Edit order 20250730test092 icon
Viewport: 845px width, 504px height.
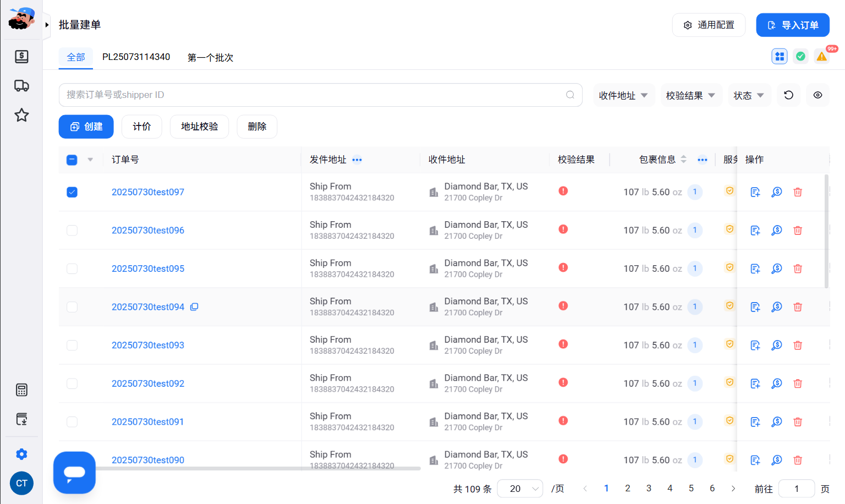tap(755, 384)
